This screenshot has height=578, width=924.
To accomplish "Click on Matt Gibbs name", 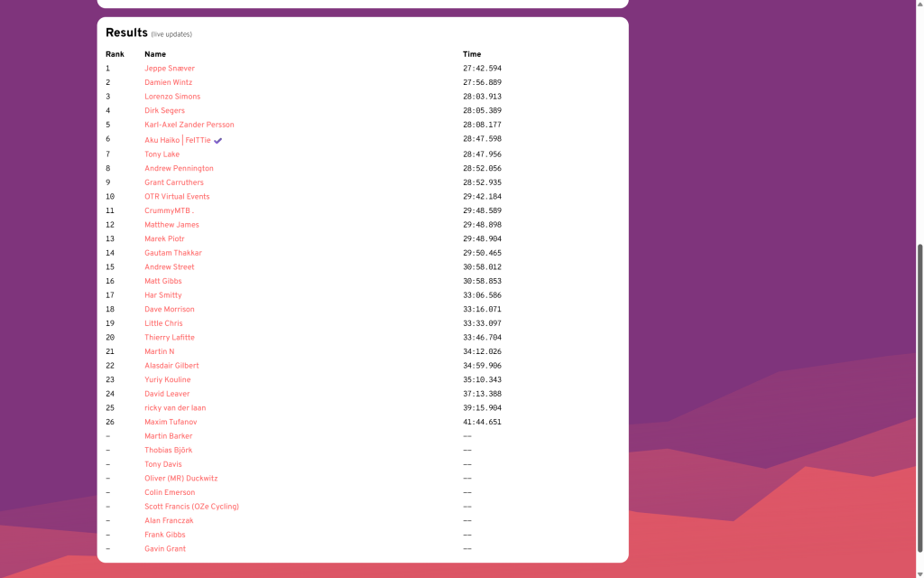I will point(163,282).
